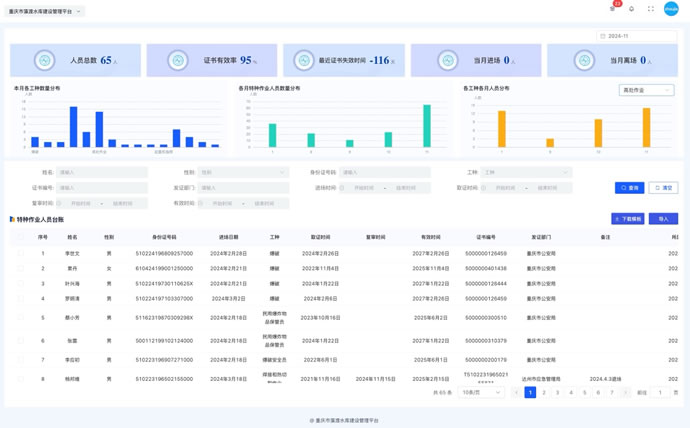Click the 下载模板 button
This screenshot has height=428, width=690.
(x=628, y=219)
